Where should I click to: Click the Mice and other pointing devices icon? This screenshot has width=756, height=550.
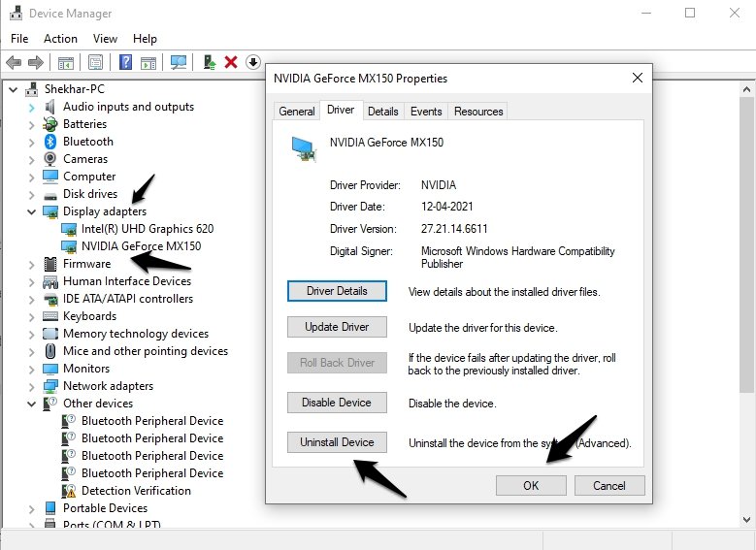click(x=50, y=351)
